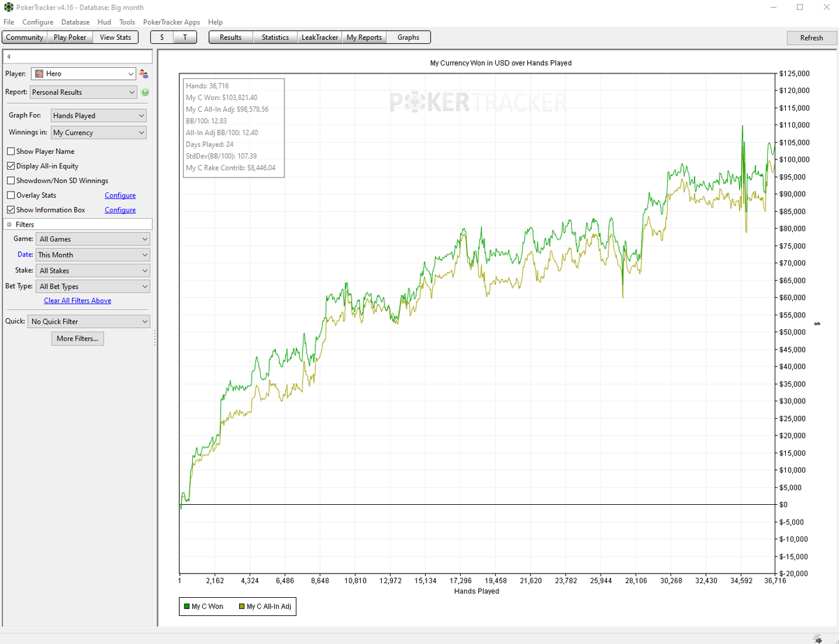Screen dimensions: 839x644
Task: Switch to the Community tab
Action: [24, 37]
